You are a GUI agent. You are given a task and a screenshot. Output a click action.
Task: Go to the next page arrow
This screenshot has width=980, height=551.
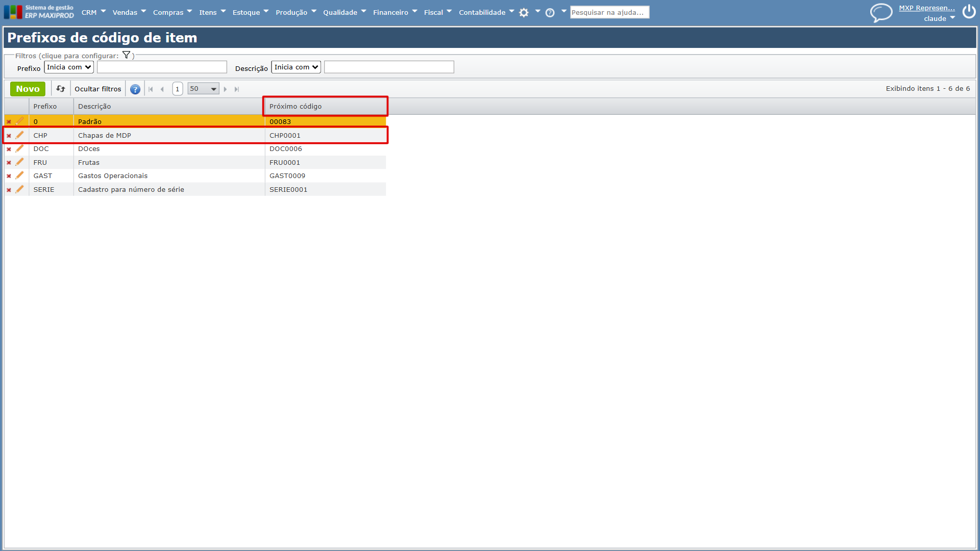pyautogui.click(x=225, y=89)
